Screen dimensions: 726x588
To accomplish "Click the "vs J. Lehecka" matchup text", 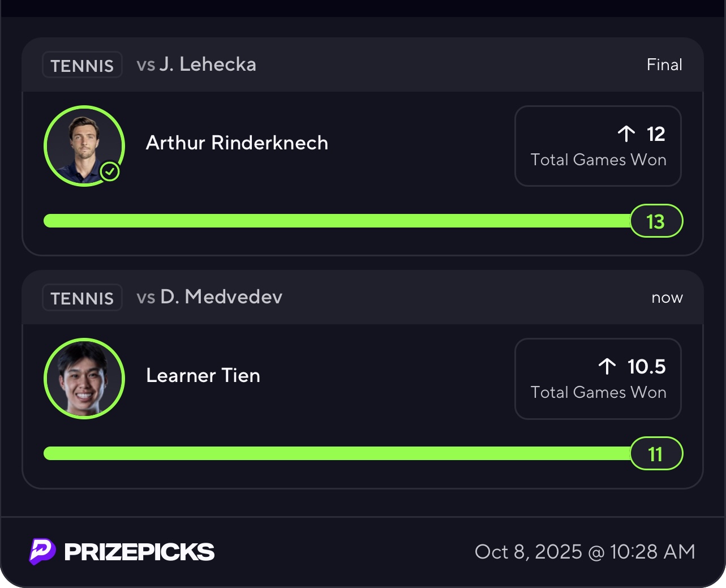I will point(196,65).
